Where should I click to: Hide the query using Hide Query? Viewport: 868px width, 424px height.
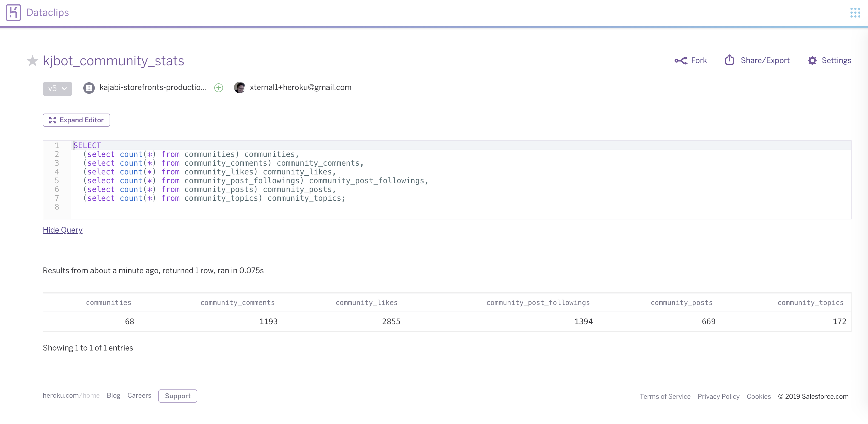pos(62,230)
